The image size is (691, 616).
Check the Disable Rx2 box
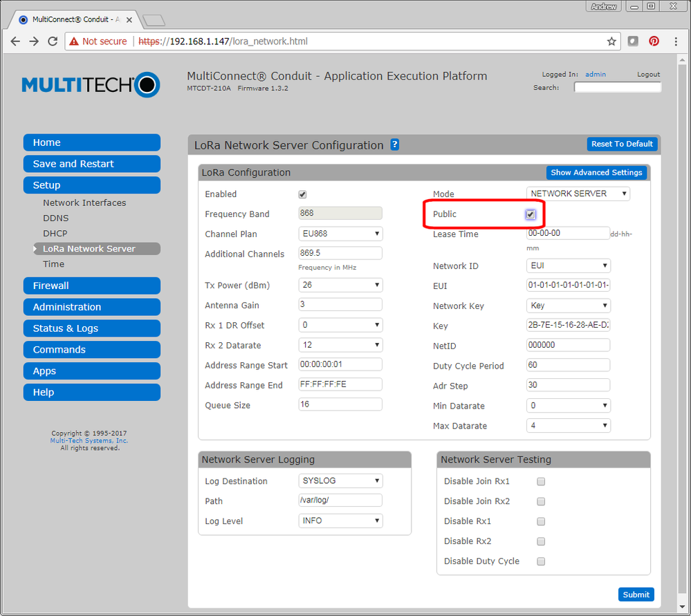click(x=541, y=541)
